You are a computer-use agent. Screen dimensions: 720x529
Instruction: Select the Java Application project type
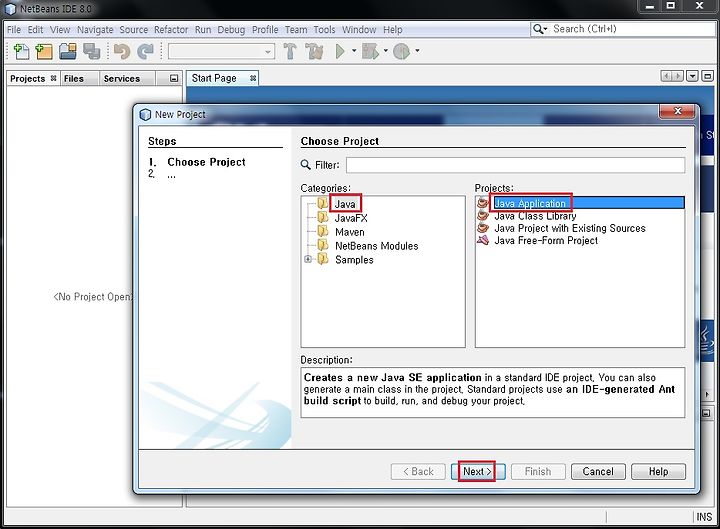point(580,203)
